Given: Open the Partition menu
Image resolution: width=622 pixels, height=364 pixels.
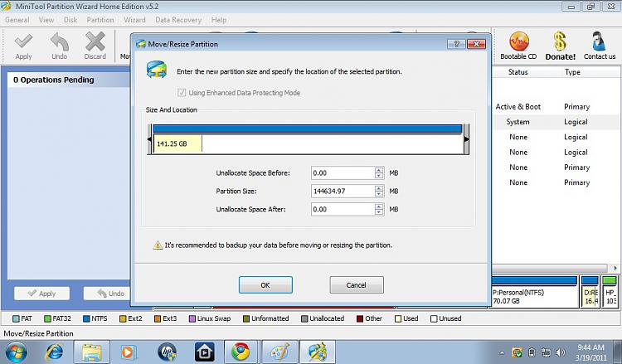Looking at the screenshot, I should point(100,20).
